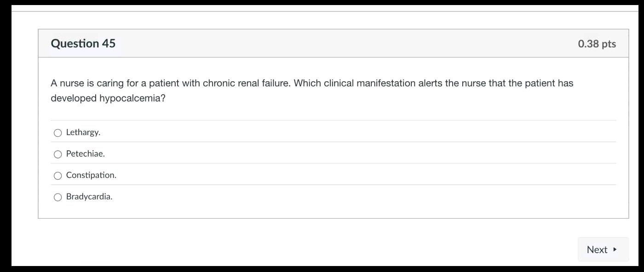The image size is (644, 272).
Task: Click the arrow icon beside Next
Action: click(615, 249)
